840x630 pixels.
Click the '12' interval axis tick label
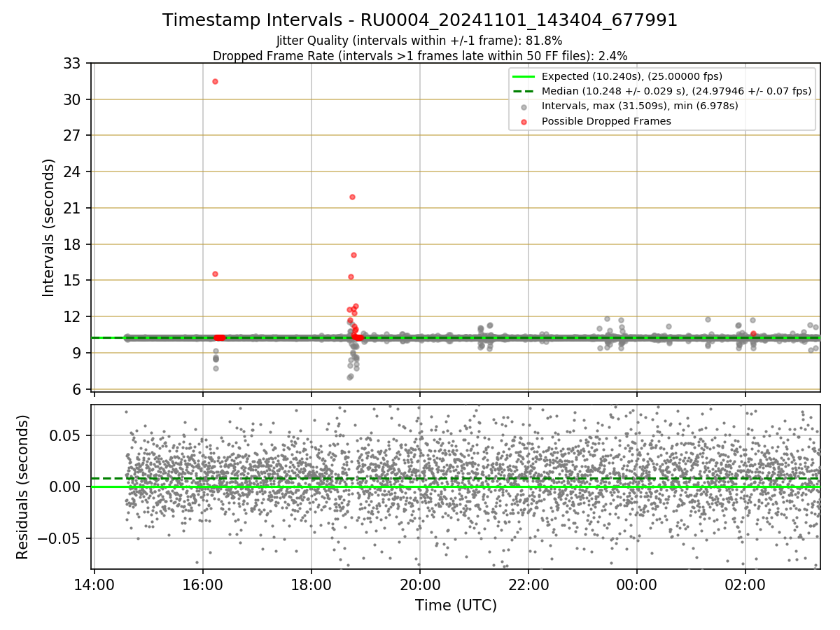point(73,317)
